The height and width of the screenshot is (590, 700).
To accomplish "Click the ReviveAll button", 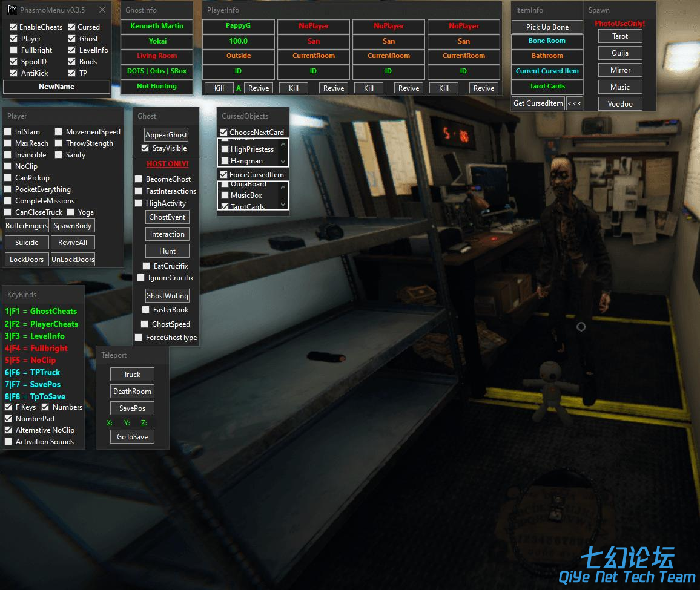I will point(73,242).
